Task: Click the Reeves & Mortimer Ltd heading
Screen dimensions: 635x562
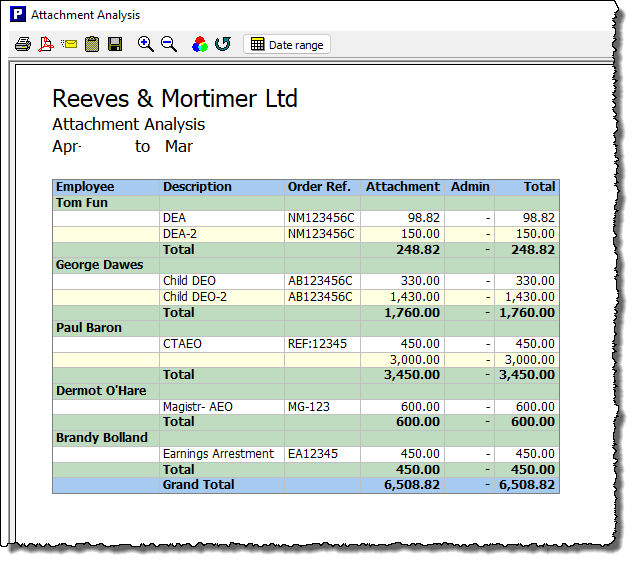Action: click(175, 98)
